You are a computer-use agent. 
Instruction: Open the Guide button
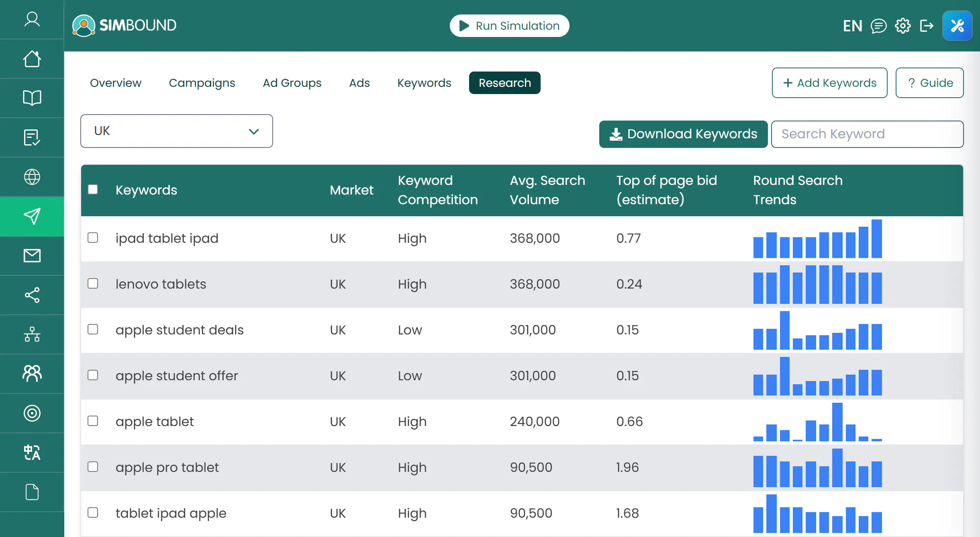coord(930,83)
